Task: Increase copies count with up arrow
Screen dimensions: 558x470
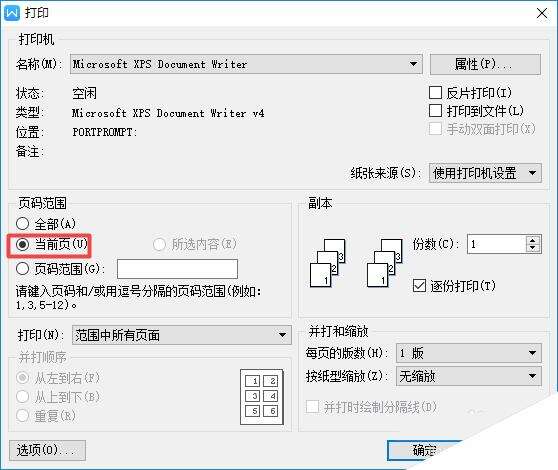Action: pyautogui.click(x=532, y=240)
